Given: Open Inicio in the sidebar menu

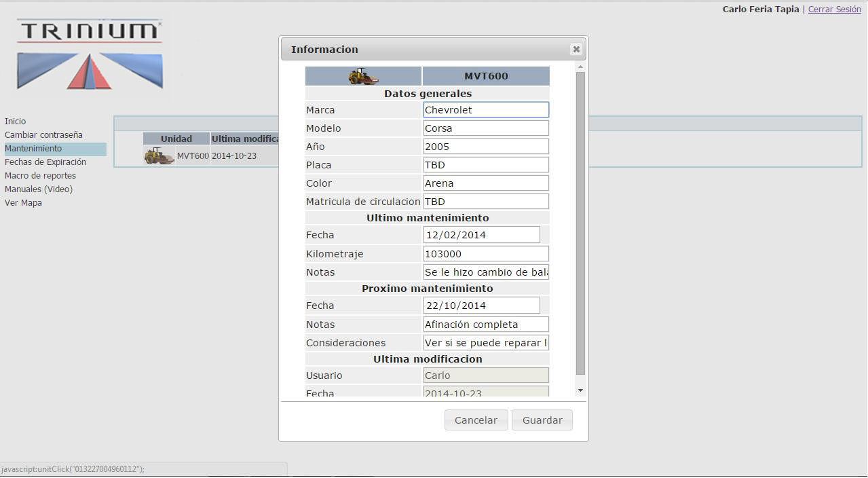Looking at the screenshot, I should 16,122.
